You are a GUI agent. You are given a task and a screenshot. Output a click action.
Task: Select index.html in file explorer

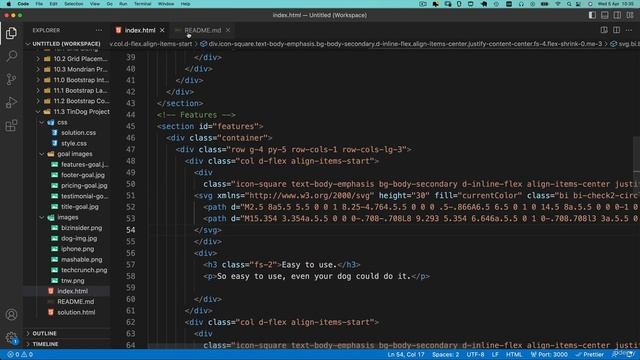(x=72, y=291)
